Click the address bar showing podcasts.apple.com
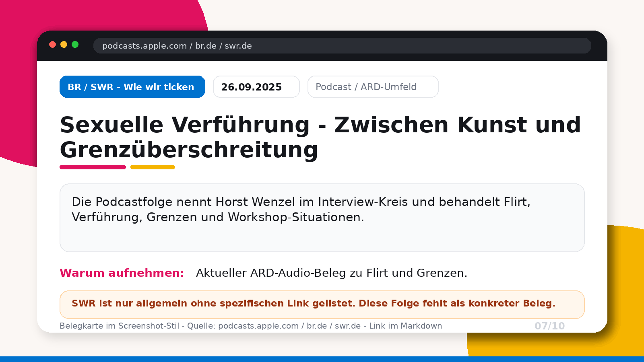This screenshot has height=362, width=644. 342,46
